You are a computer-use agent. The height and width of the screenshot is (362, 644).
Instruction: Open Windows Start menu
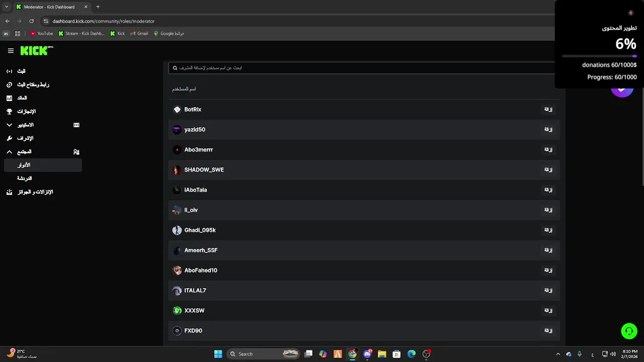[218, 354]
